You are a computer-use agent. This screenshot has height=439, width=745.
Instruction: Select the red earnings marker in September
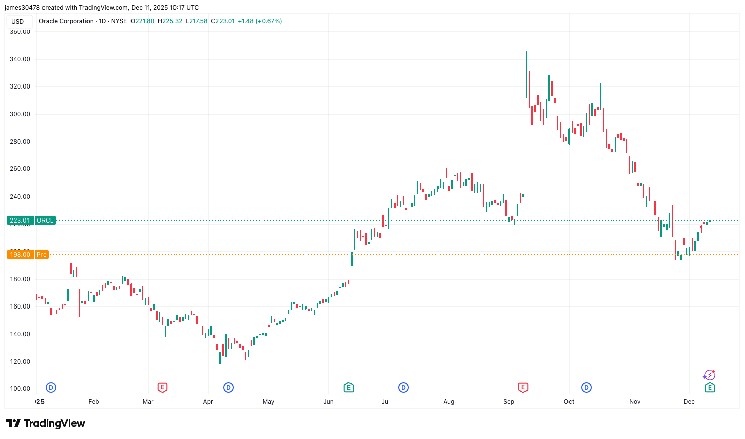pos(522,386)
